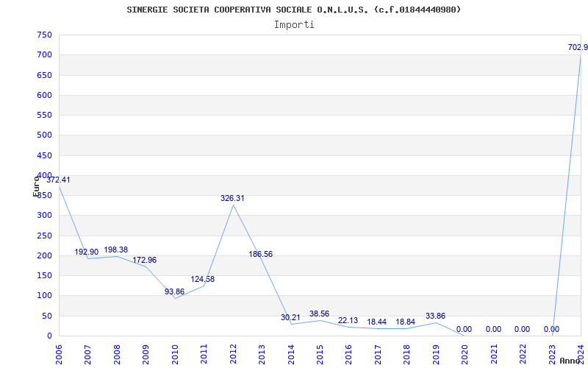Click the 33.86 data label
This screenshot has height=368, width=588.
point(435,316)
